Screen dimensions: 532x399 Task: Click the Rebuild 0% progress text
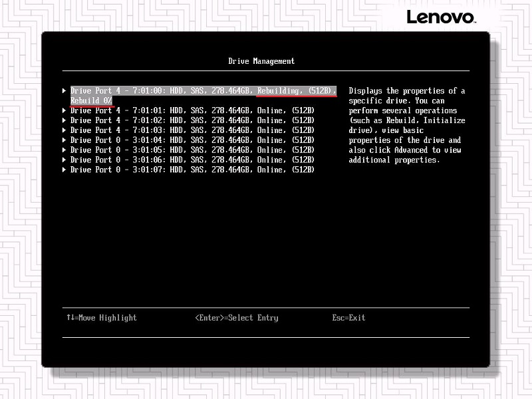(91, 100)
